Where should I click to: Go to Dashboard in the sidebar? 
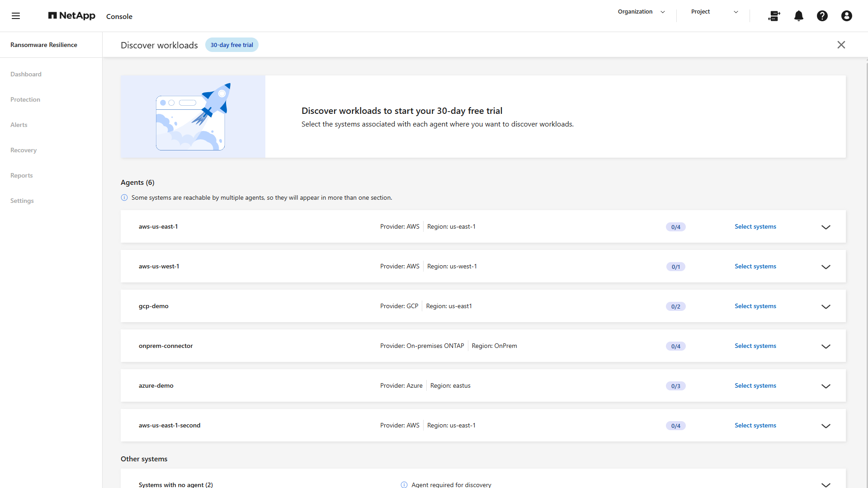pyautogui.click(x=26, y=74)
